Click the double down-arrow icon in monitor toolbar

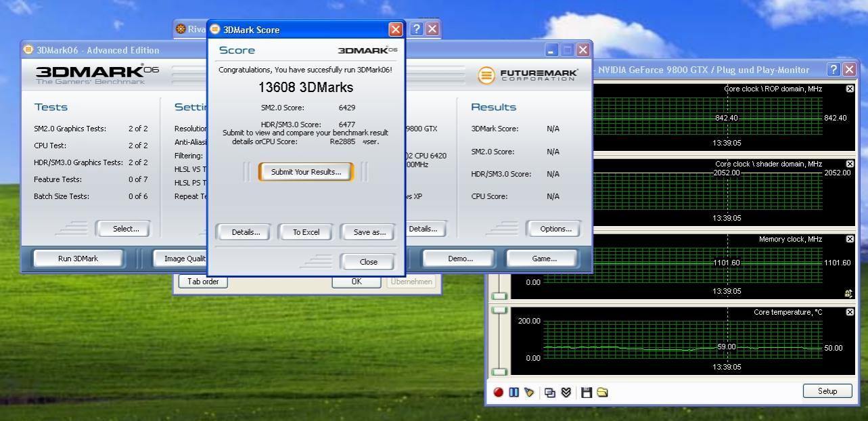pyautogui.click(x=566, y=392)
